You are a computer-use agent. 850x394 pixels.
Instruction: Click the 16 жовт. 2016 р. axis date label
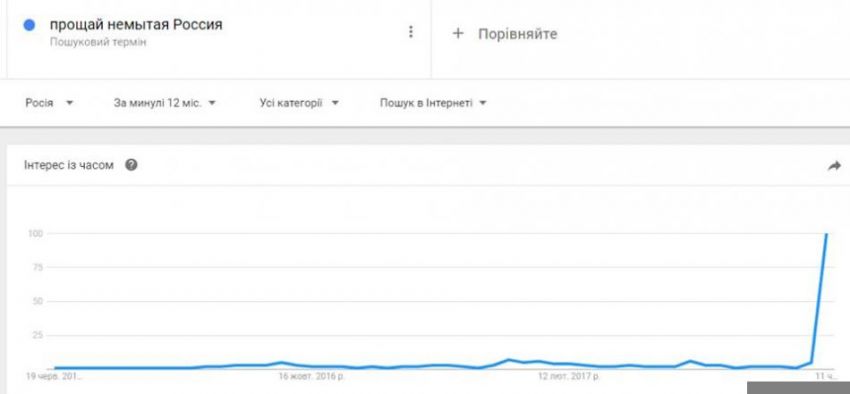[311, 376]
